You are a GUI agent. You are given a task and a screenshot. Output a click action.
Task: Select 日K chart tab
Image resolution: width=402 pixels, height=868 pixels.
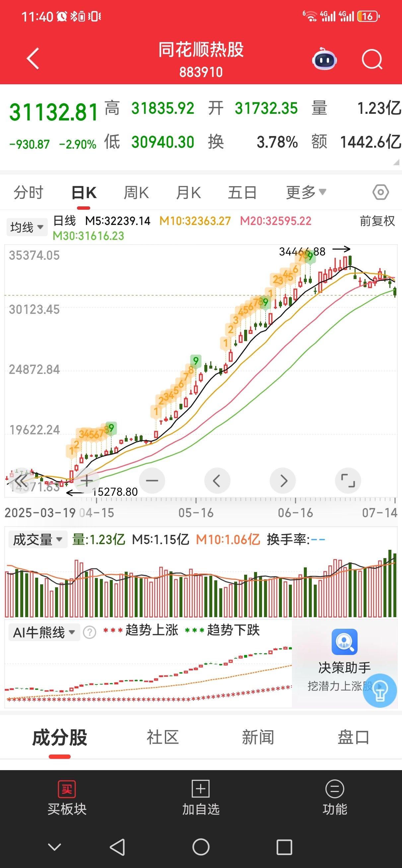(x=84, y=192)
